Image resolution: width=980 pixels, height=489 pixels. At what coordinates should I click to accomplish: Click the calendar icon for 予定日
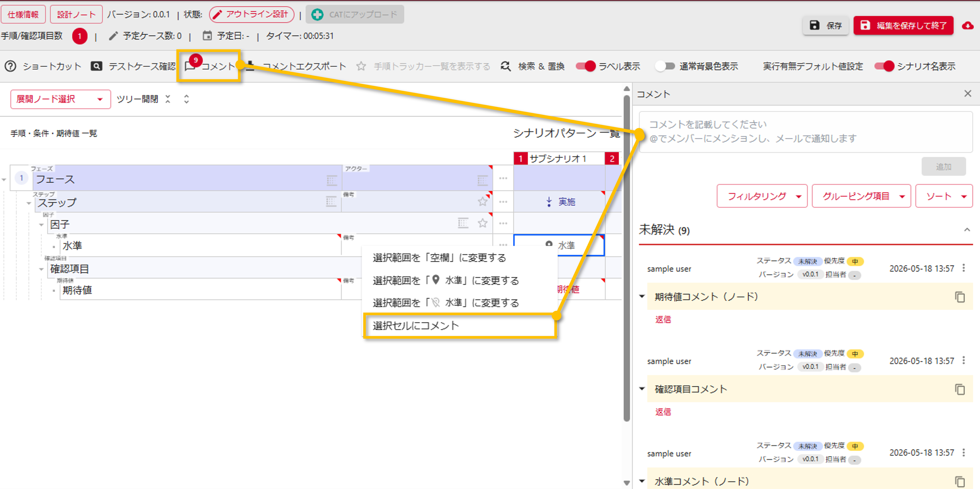click(207, 36)
